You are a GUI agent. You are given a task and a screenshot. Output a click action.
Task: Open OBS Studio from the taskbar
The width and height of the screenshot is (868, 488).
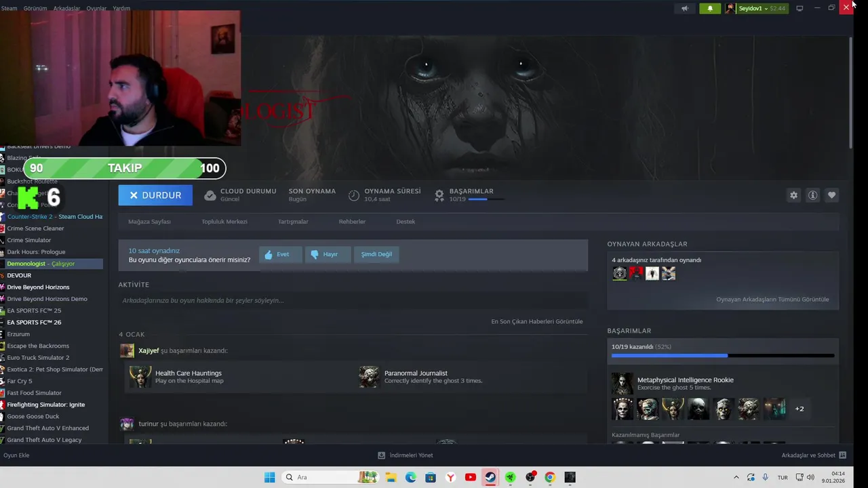click(x=530, y=477)
